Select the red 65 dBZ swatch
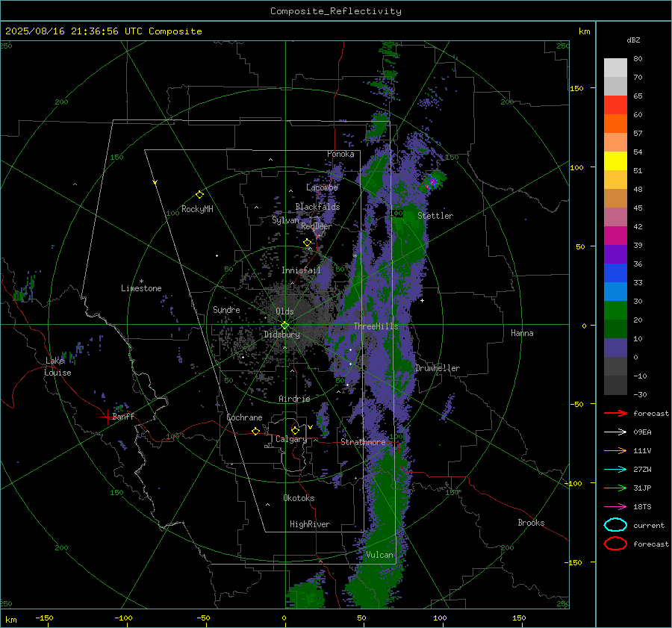Screen dimensions: 672x628 [x=615, y=105]
